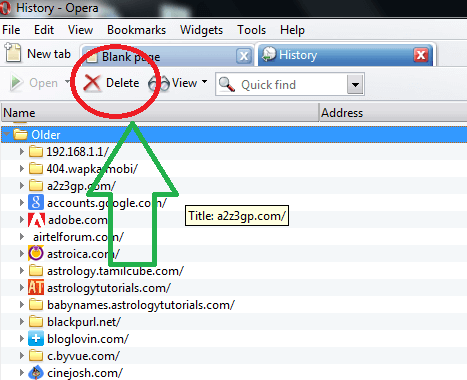Close the History tab
The height and width of the screenshot is (380, 467).
pos(421,55)
